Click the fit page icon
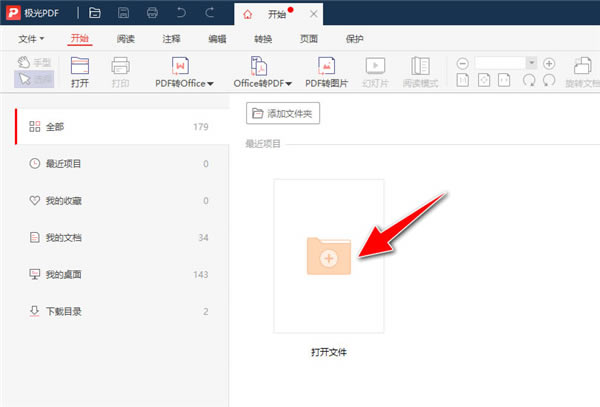The height and width of the screenshot is (407, 600). click(x=484, y=80)
